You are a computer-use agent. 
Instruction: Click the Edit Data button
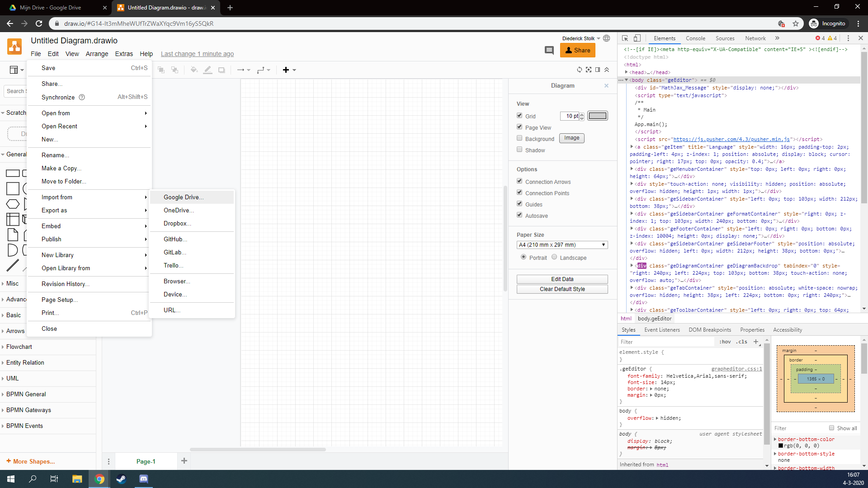click(x=562, y=279)
